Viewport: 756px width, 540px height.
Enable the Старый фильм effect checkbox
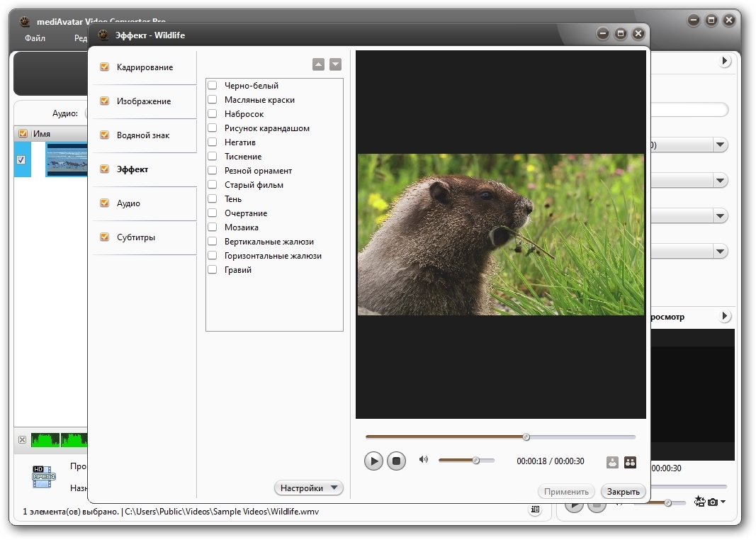click(x=212, y=185)
